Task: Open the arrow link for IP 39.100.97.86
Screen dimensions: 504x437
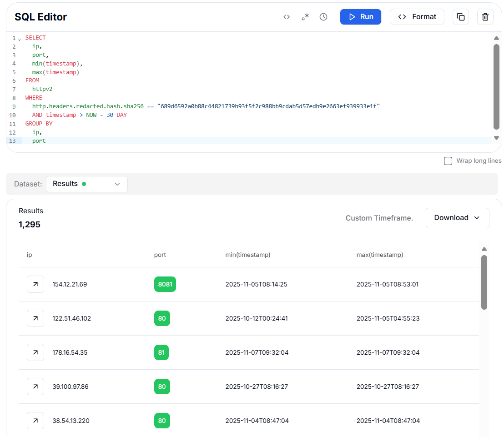Action: pyautogui.click(x=35, y=387)
